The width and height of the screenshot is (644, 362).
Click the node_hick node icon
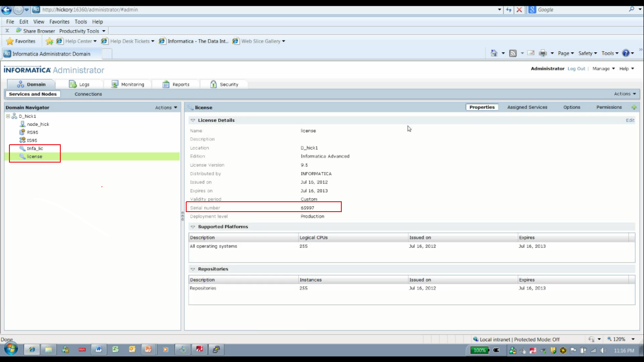[x=22, y=124]
